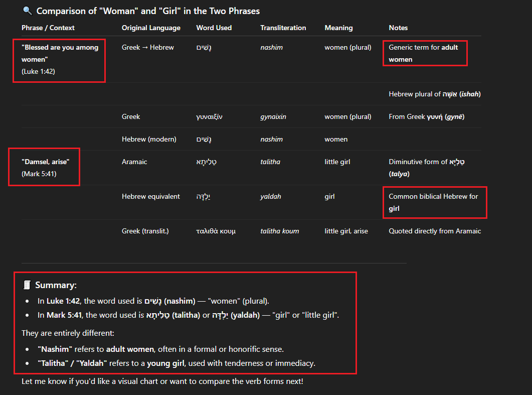
Task: Click nashim in the Hebrew (modern) row
Action: (x=271, y=139)
